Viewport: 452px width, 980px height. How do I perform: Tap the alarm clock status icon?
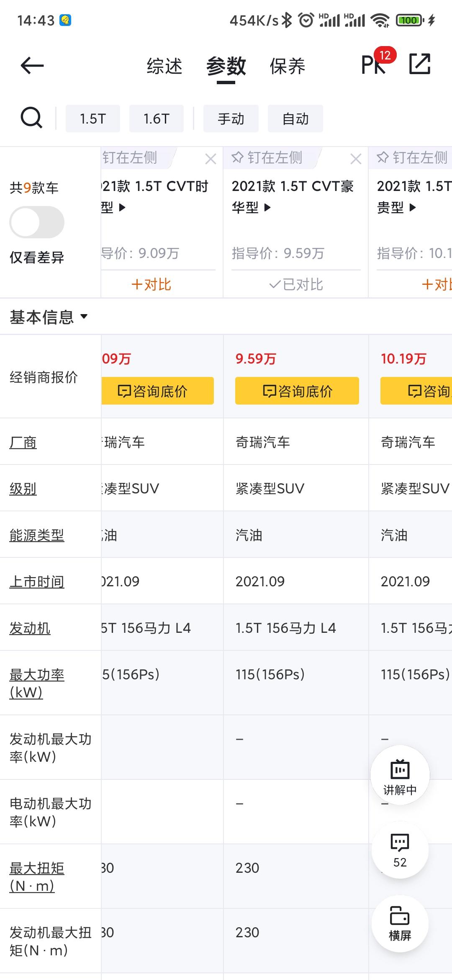tap(306, 20)
